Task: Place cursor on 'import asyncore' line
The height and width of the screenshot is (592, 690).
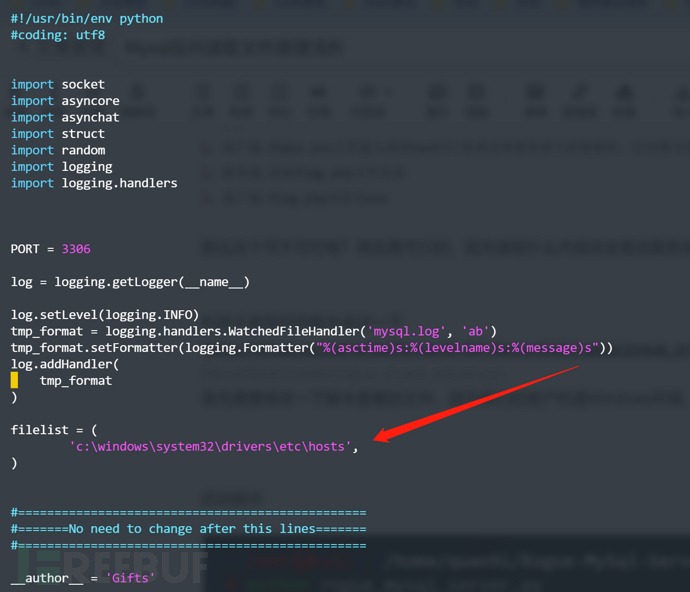Action: 65,101
